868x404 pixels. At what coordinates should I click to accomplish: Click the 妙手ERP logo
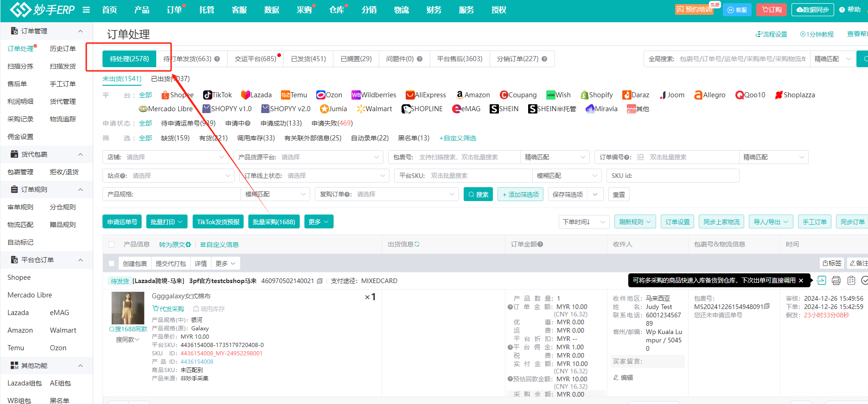[x=42, y=9]
